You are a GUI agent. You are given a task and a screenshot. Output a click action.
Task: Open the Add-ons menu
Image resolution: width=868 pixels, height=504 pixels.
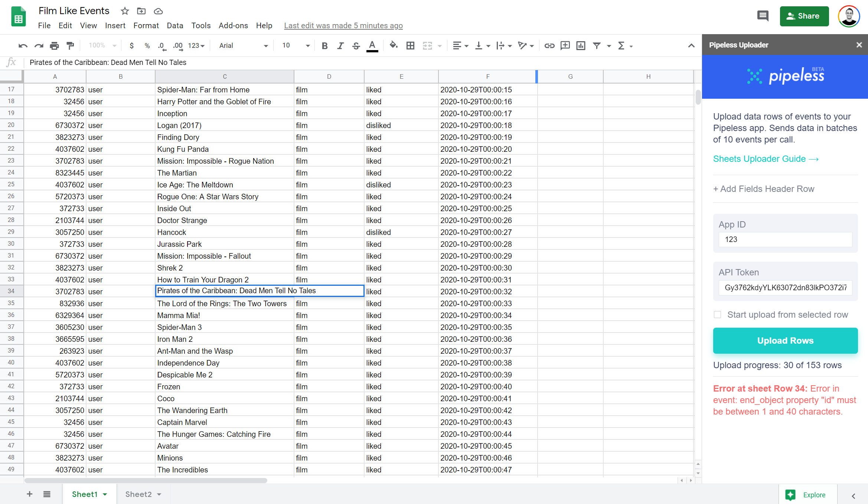point(233,26)
